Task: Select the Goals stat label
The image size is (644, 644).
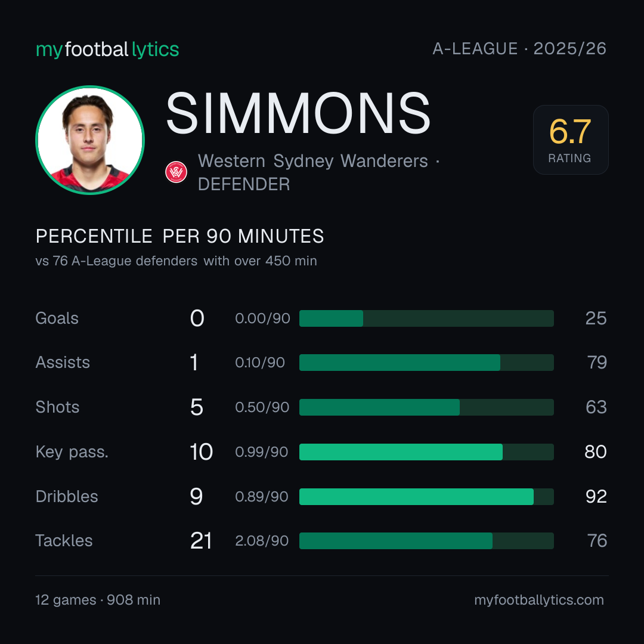Action: [57, 318]
